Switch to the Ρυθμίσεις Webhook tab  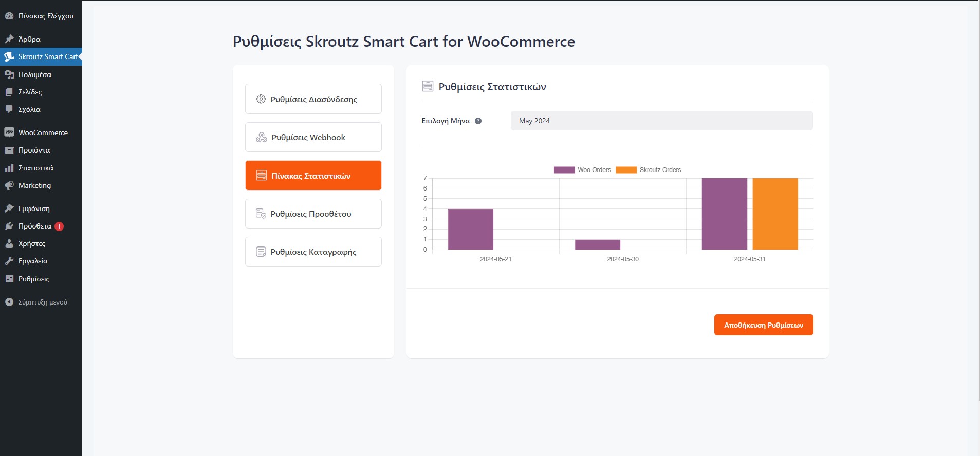click(x=313, y=137)
